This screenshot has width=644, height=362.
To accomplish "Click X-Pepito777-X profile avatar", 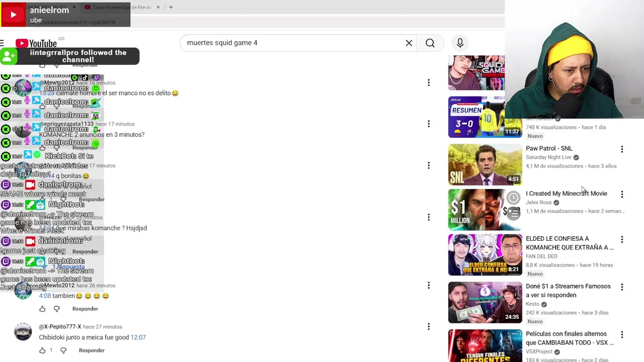I will coord(23,332).
